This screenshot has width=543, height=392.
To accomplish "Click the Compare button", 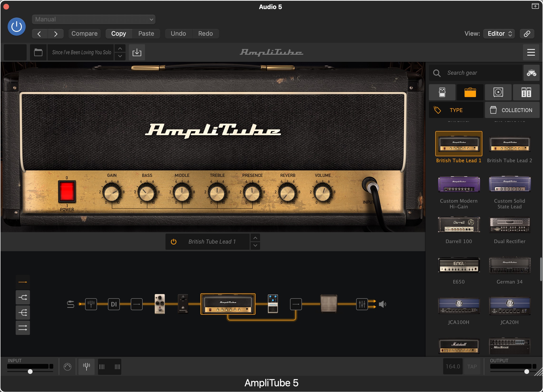I will pos(84,34).
